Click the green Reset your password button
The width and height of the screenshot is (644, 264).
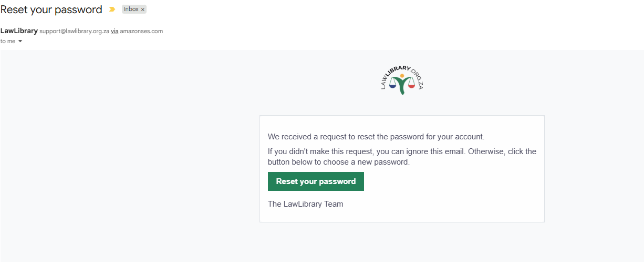(316, 181)
